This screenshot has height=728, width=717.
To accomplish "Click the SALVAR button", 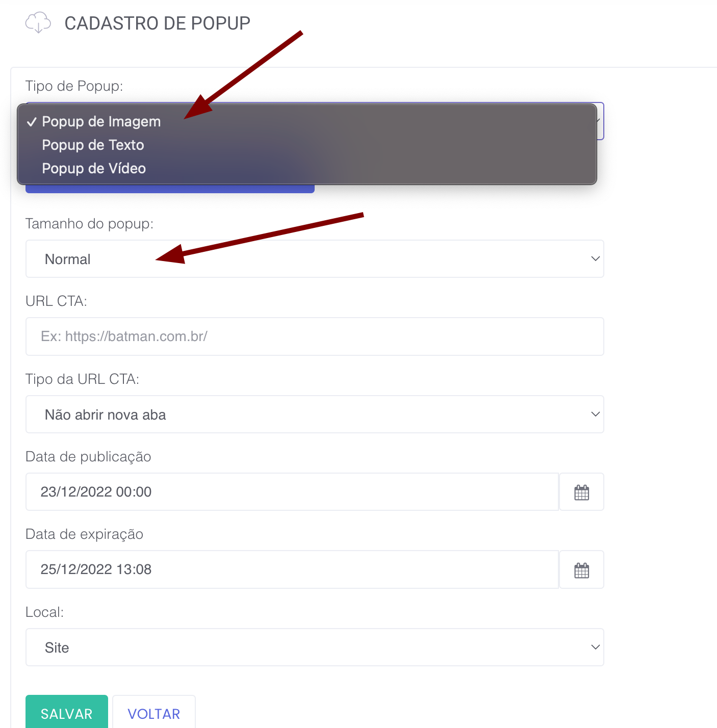I will point(67,713).
